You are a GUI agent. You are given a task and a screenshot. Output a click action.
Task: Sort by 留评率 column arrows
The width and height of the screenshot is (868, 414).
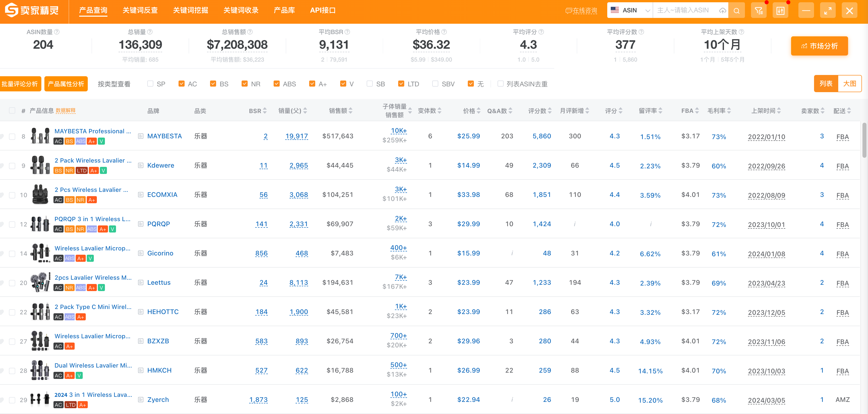(x=660, y=111)
